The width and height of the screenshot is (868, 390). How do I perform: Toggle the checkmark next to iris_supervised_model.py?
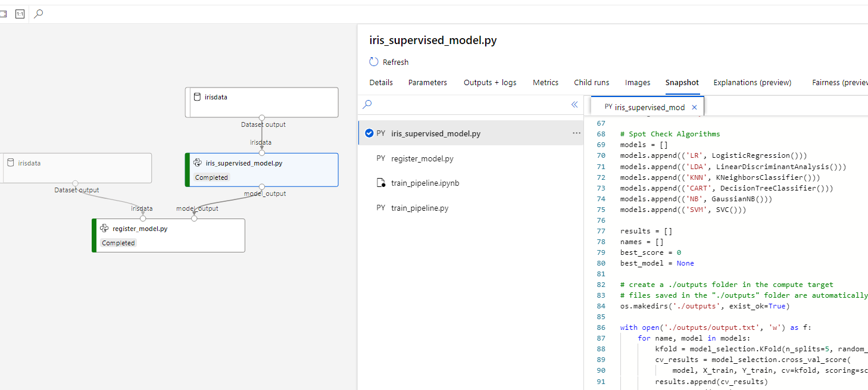pos(369,133)
